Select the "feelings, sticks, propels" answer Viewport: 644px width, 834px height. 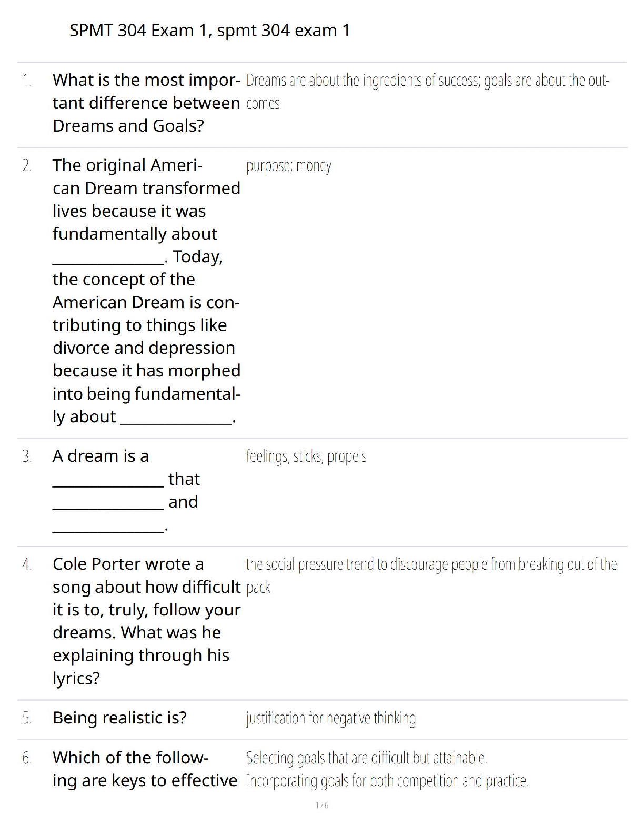point(306,456)
